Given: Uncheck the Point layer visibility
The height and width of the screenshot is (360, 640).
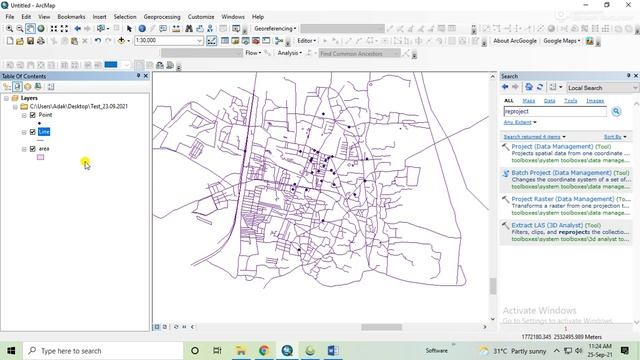Looking at the screenshot, I should click(x=33, y=115).
